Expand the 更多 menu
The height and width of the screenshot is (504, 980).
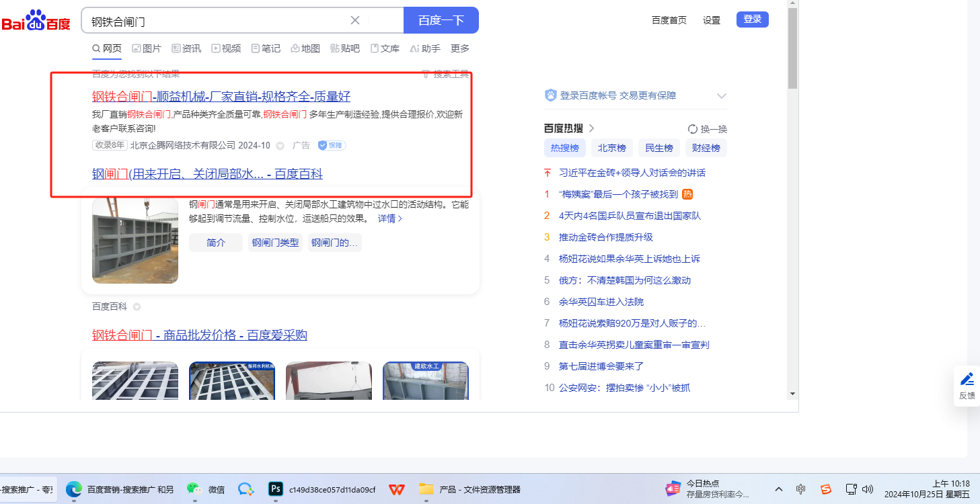coord(460,48)
